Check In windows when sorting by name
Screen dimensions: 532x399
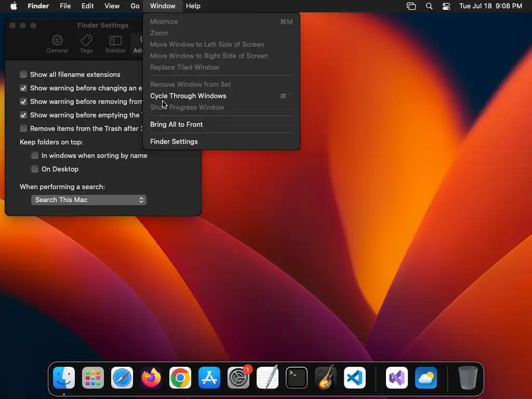[x=35, y=155]
